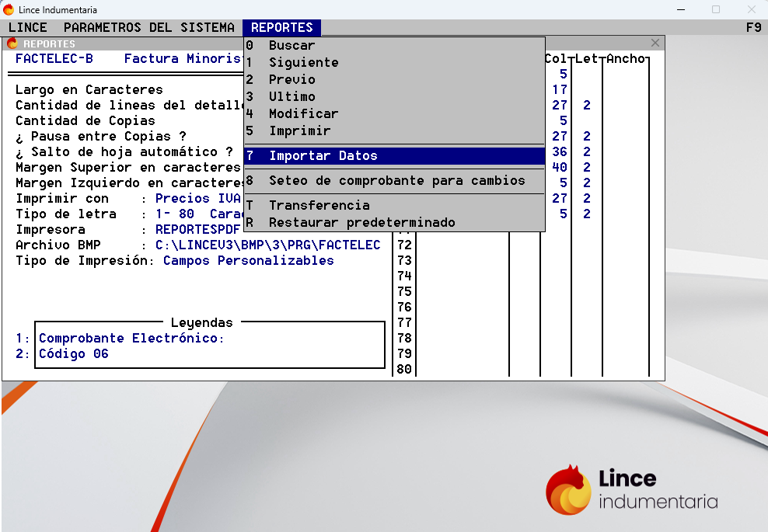The height and width of the screenshot is (532, 768).
Task: Choose Previo menu entry
Action: tap(394, 80)
